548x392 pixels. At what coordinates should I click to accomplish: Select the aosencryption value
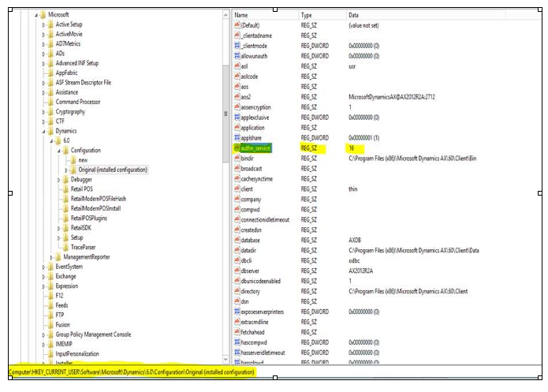255,107
